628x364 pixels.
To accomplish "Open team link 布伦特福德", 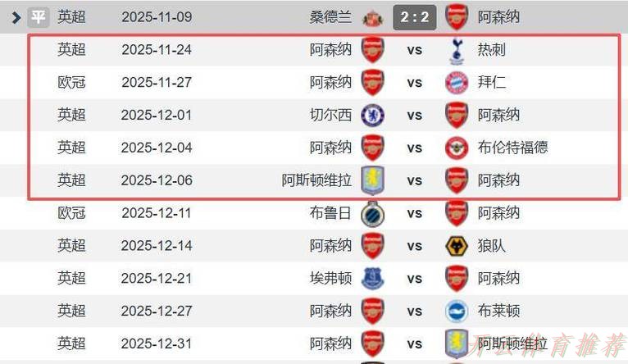I will click(x=512, y=148).
